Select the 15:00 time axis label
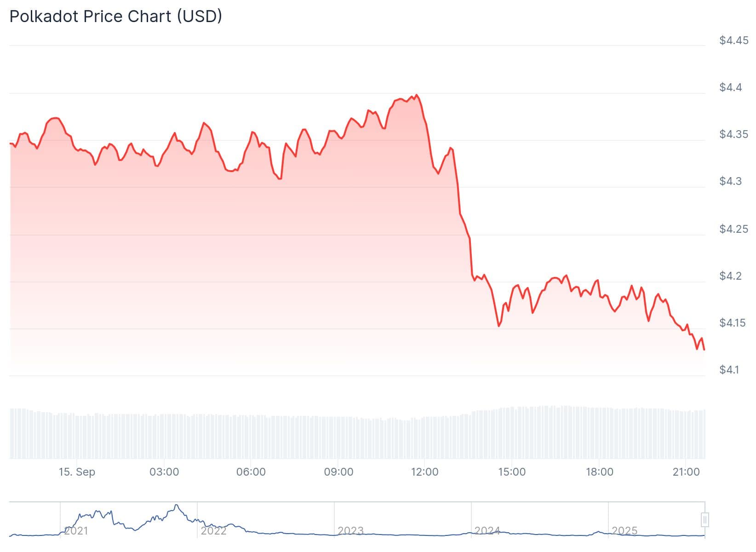 (x=512, y=472)
